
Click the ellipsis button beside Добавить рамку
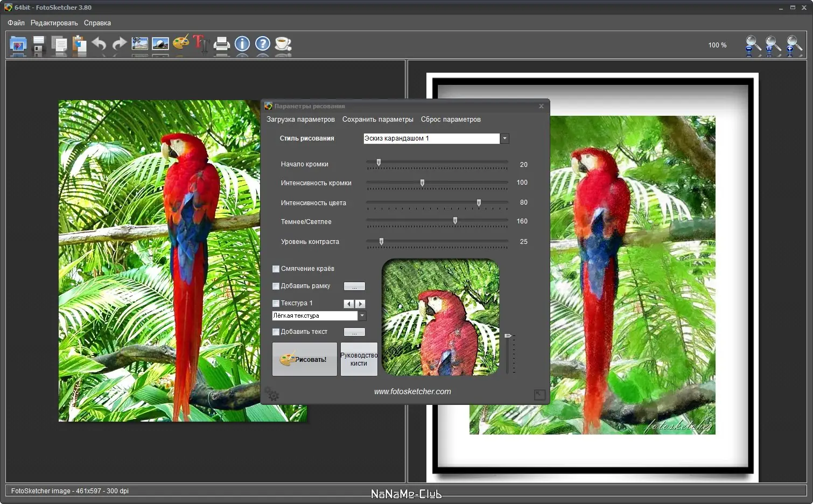tap(354, 286)
